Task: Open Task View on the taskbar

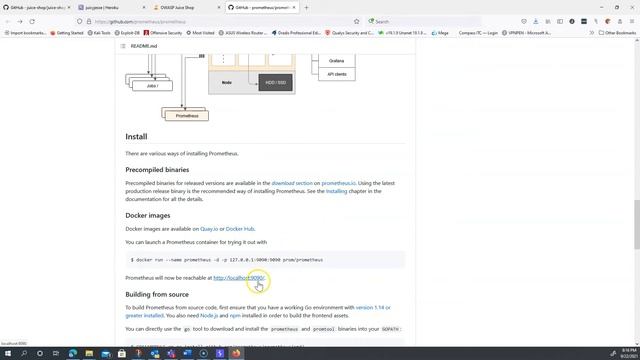Action: coord(56,353)
